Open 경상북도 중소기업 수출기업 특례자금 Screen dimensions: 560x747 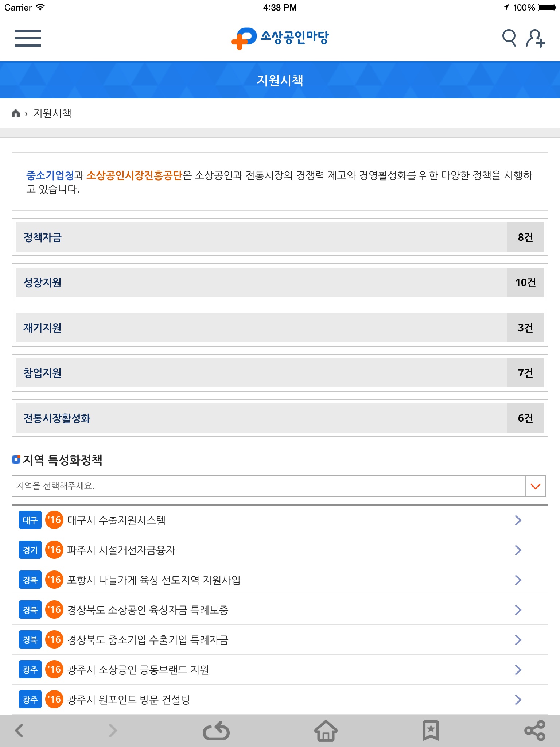click(148, 640)
